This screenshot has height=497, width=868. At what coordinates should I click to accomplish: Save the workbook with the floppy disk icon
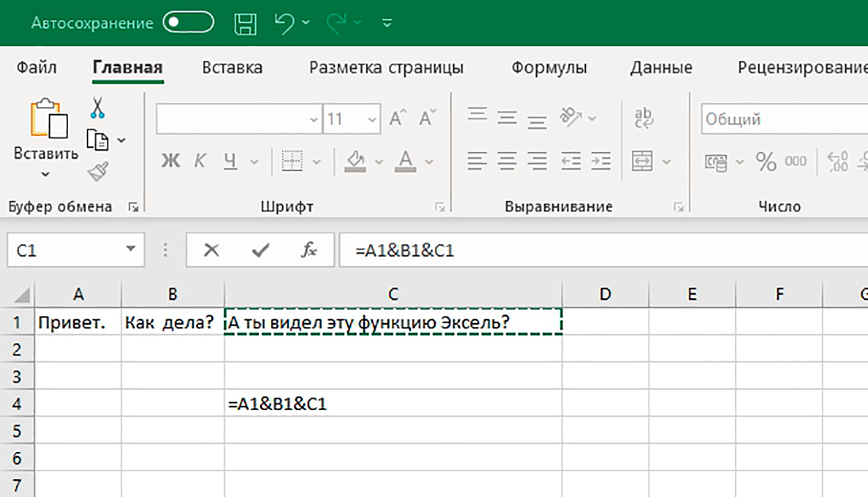click(x=246, y=24)
